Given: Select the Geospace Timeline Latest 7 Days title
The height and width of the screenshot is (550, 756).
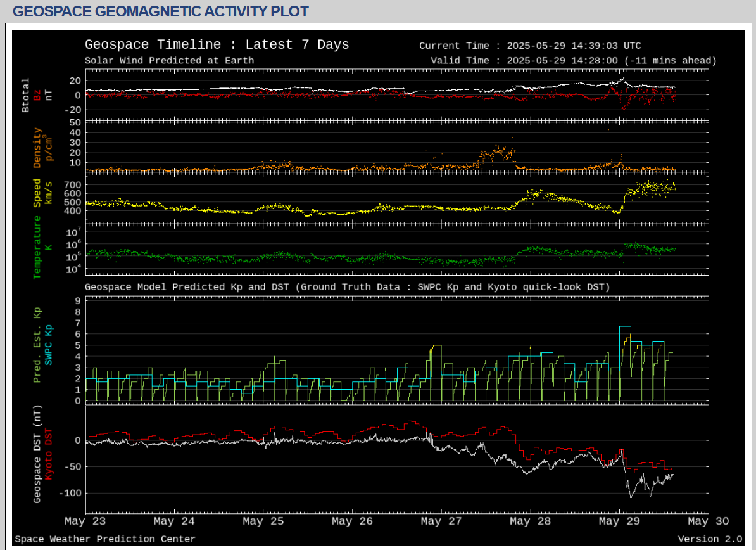Looking at the screenshot, I should click(x=217, y=45).
